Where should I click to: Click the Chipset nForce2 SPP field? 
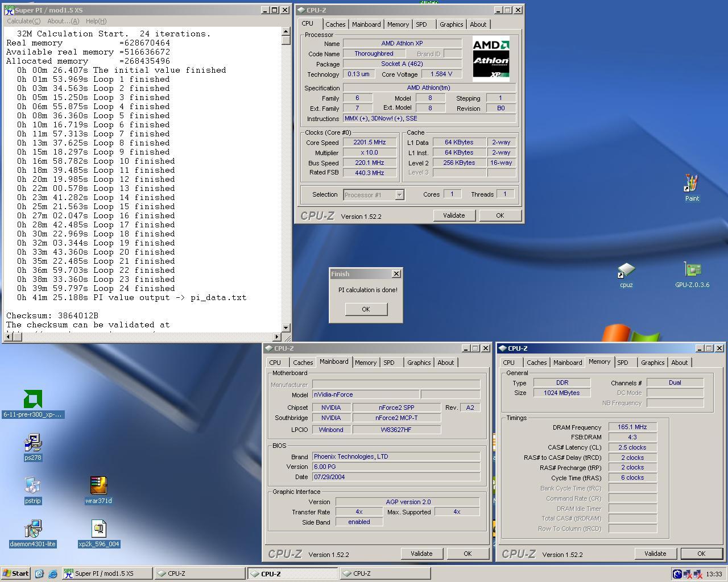click(396, 408)
